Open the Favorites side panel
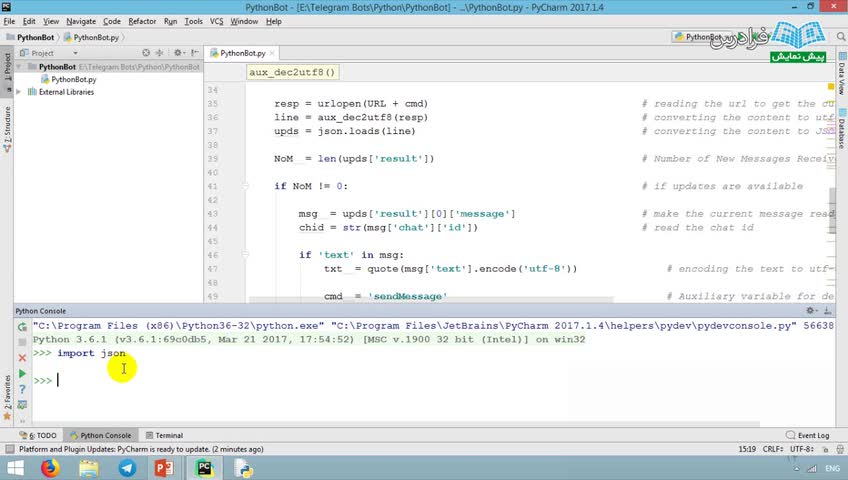This screenshot has height=480, width=848. pos(7,396)
